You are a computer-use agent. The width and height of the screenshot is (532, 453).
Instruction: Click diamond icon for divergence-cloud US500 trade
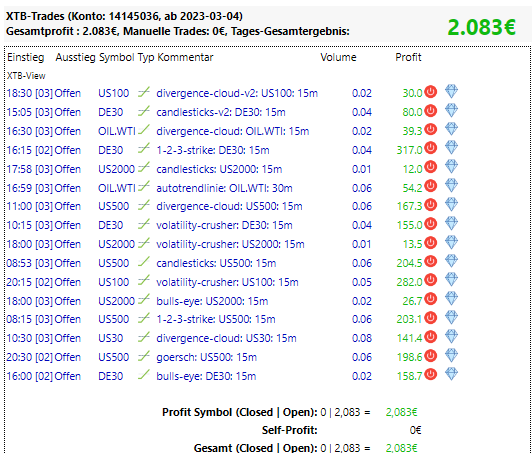point(451,205)
